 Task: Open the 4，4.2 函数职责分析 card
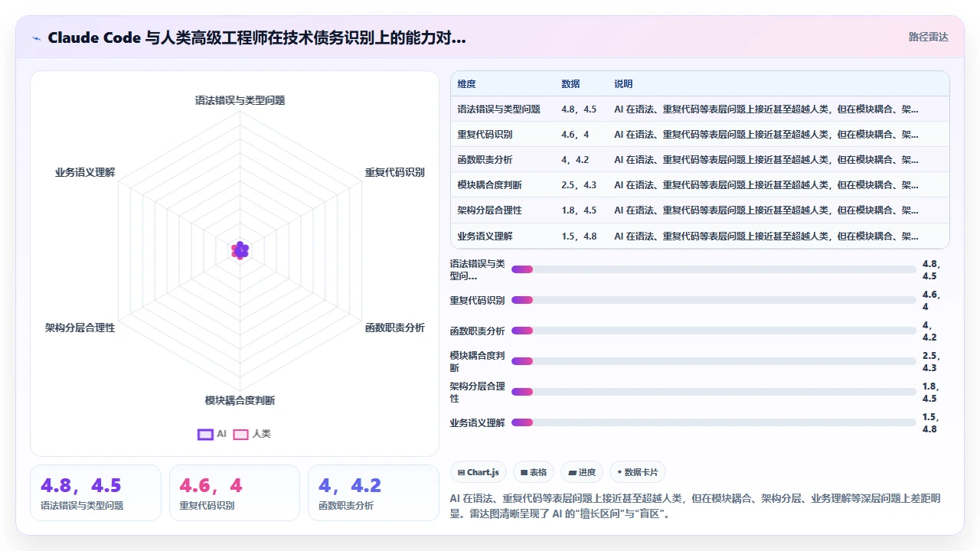point(374,493)
